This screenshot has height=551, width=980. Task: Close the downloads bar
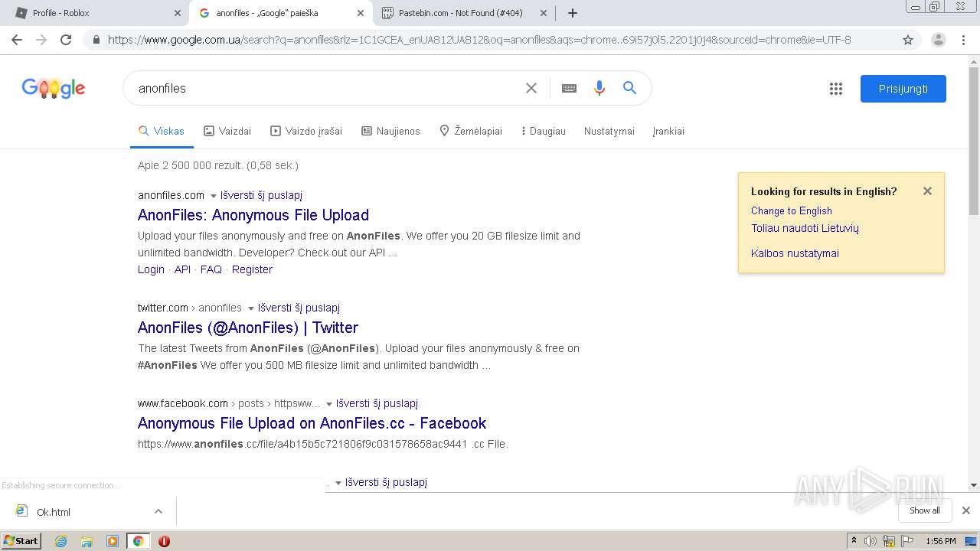point(966,510)
